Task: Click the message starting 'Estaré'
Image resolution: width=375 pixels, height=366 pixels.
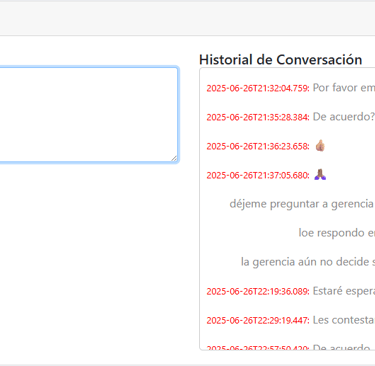Action: pyautogui.click(x=344, y=291)
